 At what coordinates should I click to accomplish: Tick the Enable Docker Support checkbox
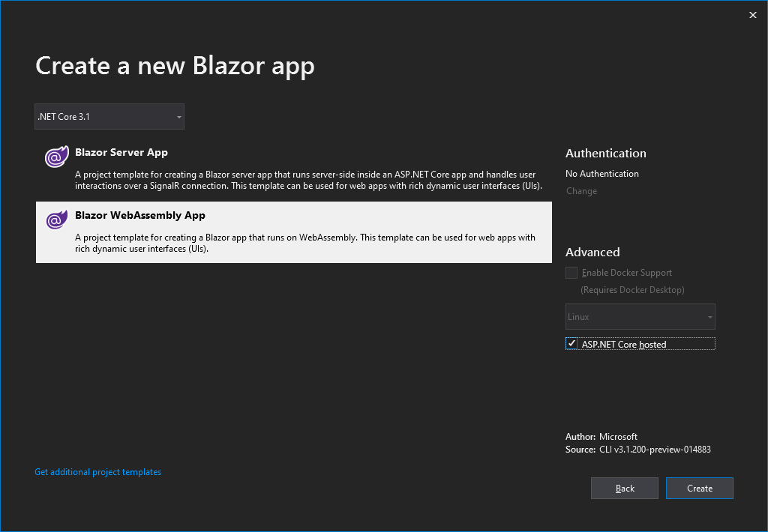pos(572,273)
